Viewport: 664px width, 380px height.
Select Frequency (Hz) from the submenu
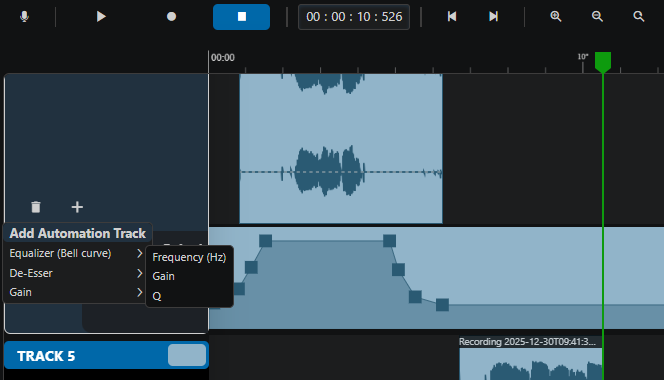189,257
